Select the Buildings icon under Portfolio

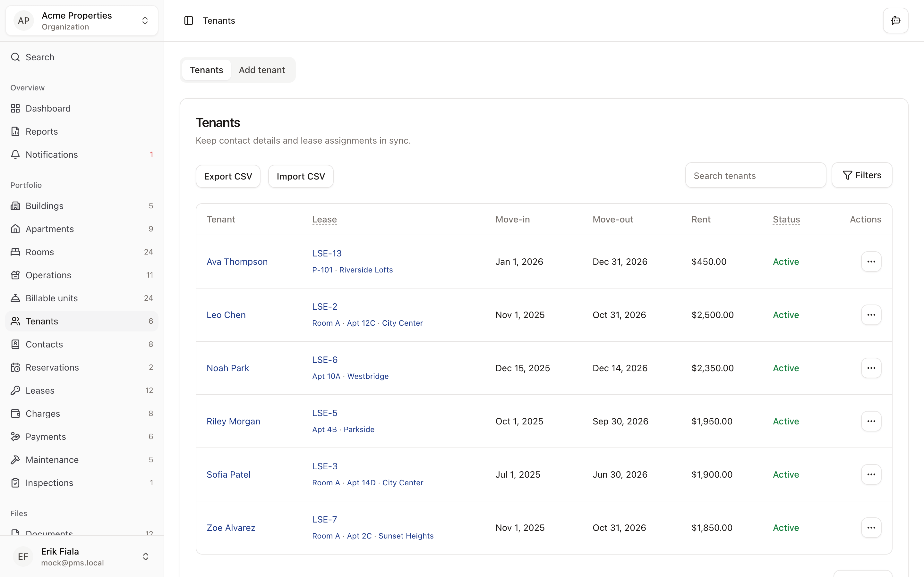[15, 206]
